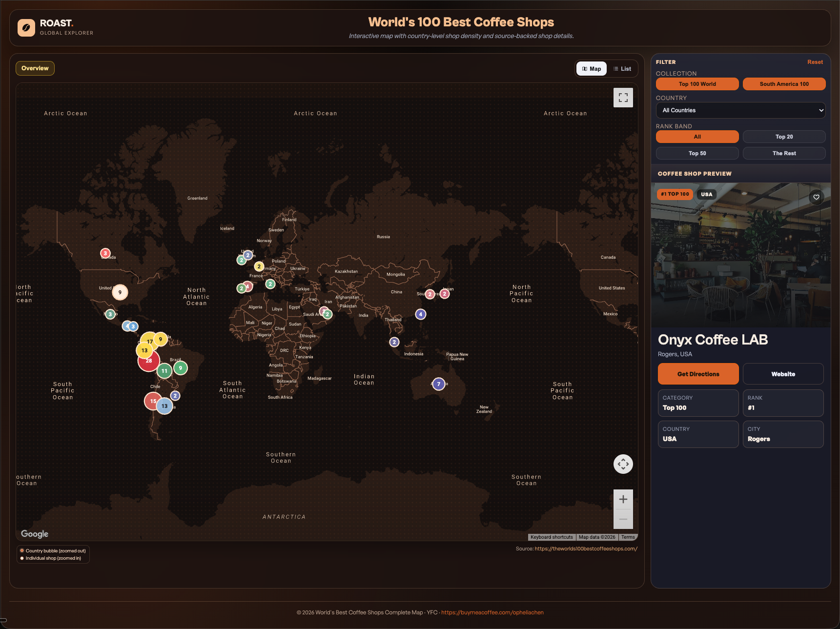Click the Canada bubble marked 3
This screenshot has height=629, width=840.
coord(105,253)
